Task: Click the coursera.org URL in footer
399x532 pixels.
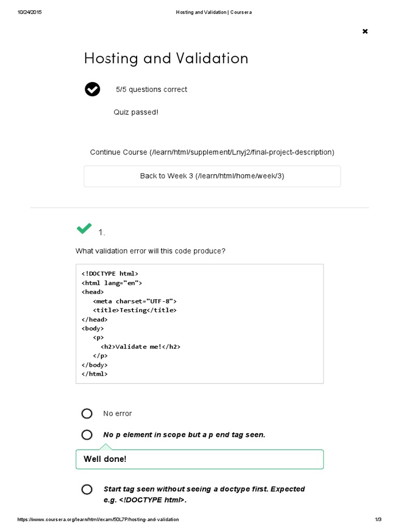Action: [x=98, y=520]
